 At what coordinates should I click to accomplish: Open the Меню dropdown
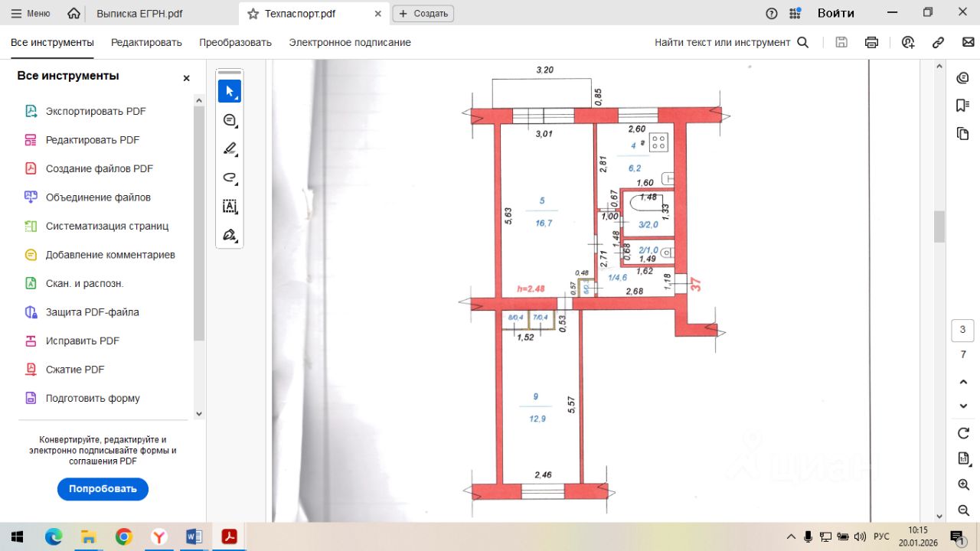31,14
